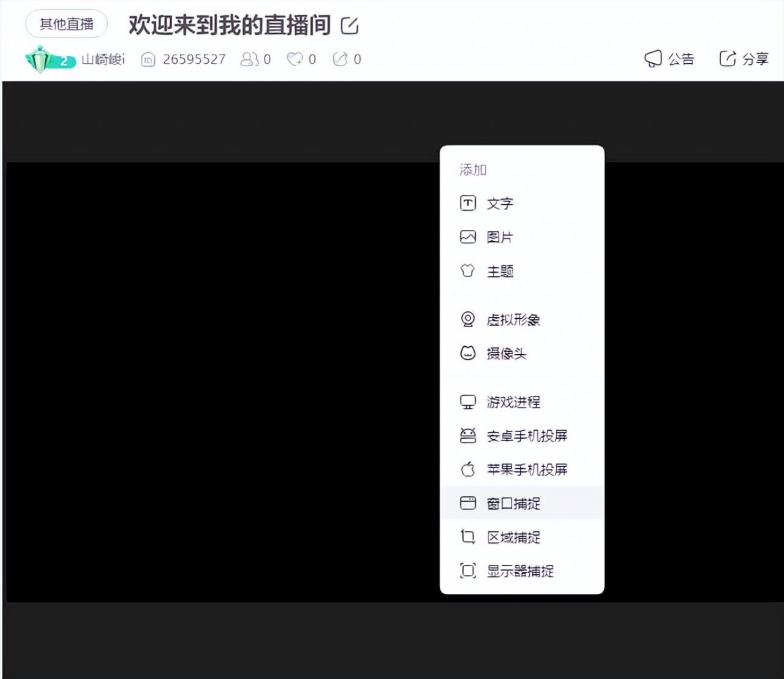Click the 游戏进程 game process monitor icon
The height and width of the screenshot is (679, 784).
pyautogui.click(x=468, y=401)
